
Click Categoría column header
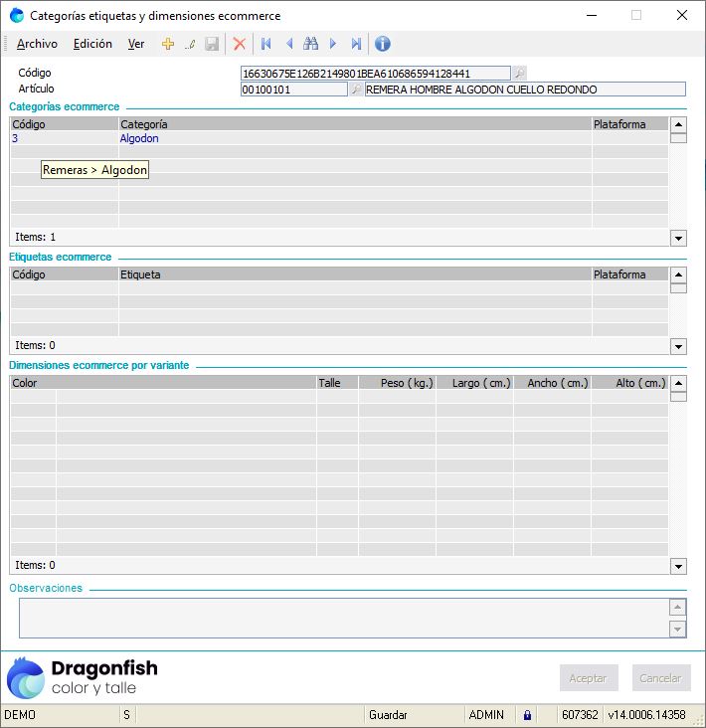pos(355,124)
